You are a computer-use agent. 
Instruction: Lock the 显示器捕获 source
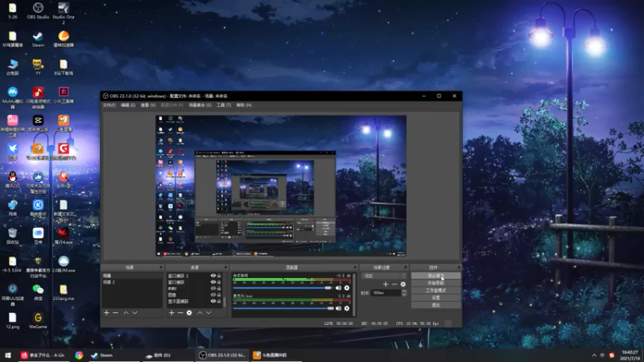(x=219, y=301)
